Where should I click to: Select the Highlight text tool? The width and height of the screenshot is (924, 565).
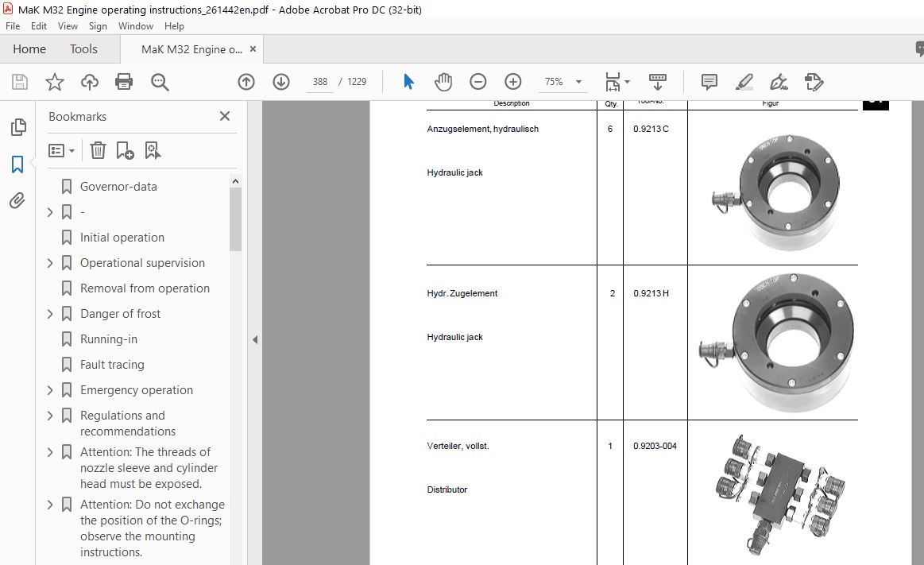[x=744, y=82]
